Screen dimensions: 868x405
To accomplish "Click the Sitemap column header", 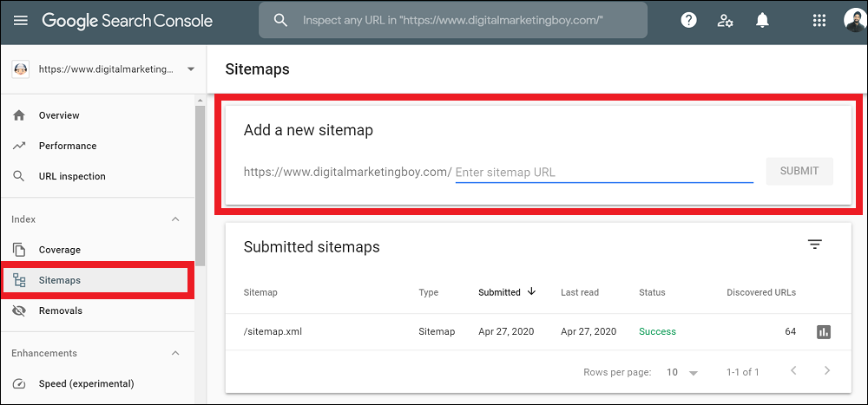I will [260, 292].
